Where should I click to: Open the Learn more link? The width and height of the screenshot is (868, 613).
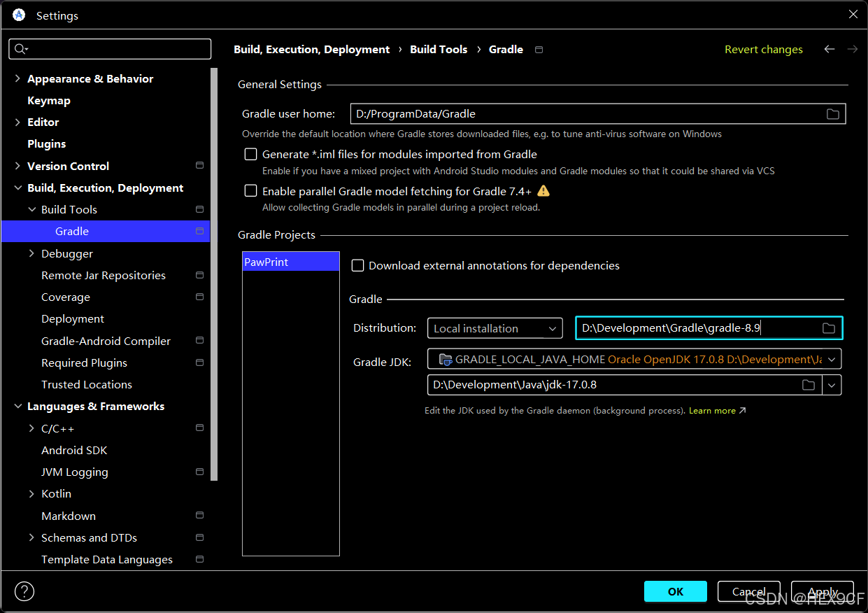717,411
